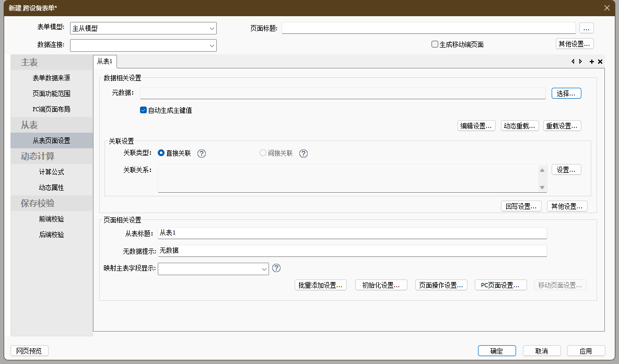
Task: Click help icon beside 间接关联
Action: click(x=303, y=154)
